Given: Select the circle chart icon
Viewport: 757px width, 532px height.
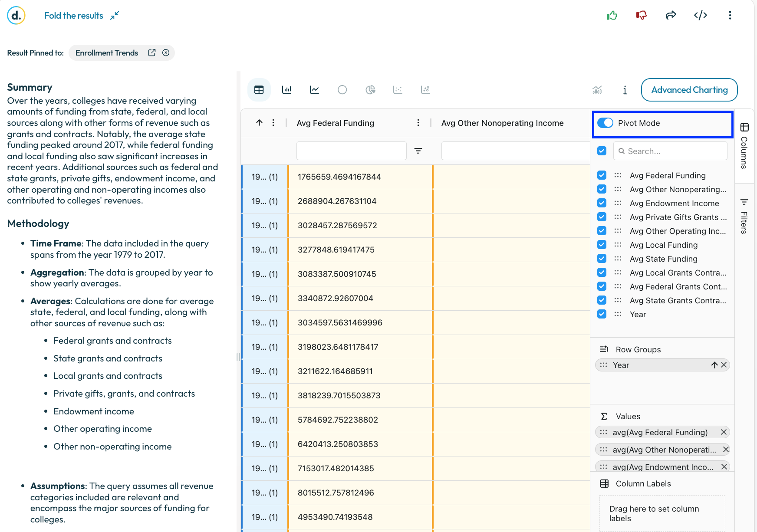Looking at the screenshot, I should 342,90.
